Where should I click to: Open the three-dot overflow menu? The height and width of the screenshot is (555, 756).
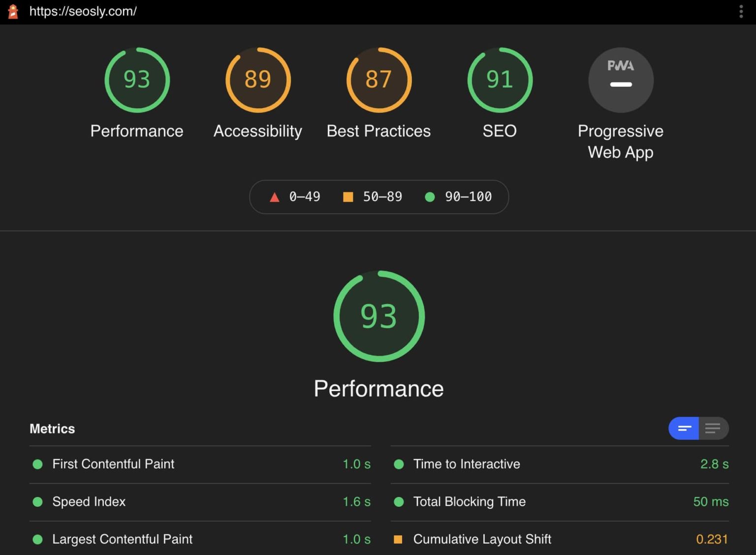(x=741, y=11)
